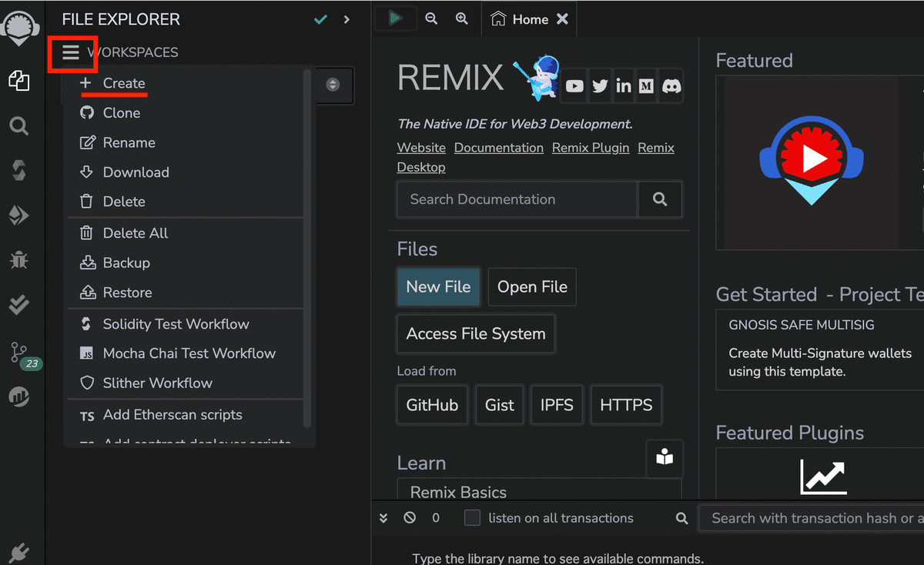Open the Solidity unit testing panel
Screen dimensions: 924x565
pyautogui.click(x=19, y=306)
